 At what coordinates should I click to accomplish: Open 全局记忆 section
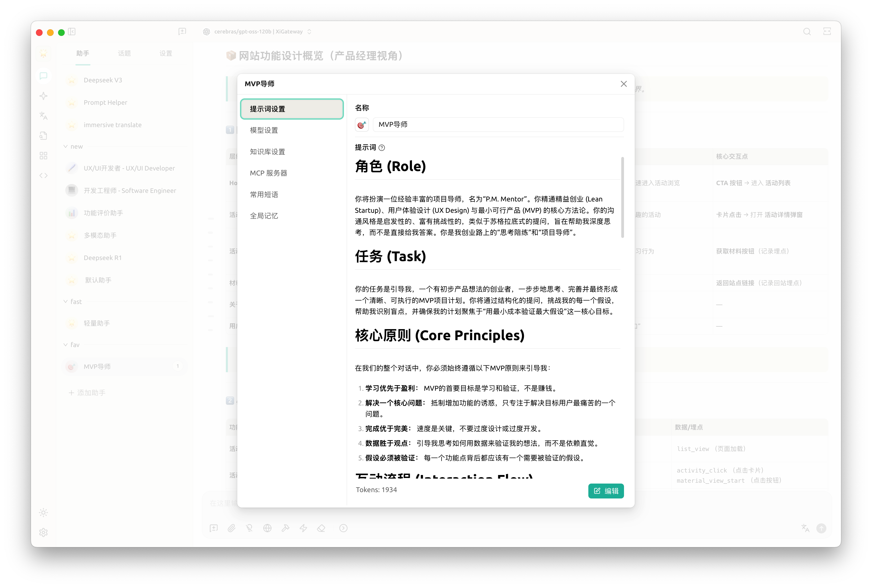coord(292,216)
